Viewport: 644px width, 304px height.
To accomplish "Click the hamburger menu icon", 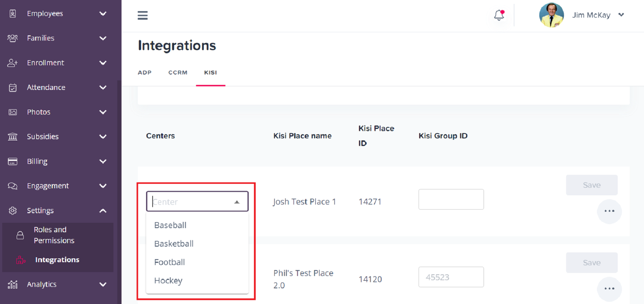I will 143,15.
